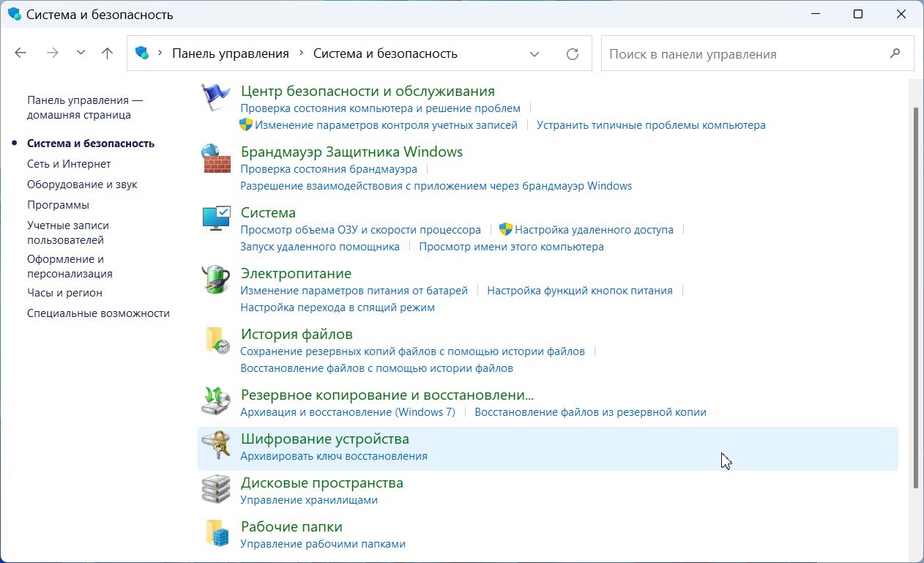Open Проверка состояния брандмауэра link
The height and width of the screenshot is (563, 924).
[328, 168]
